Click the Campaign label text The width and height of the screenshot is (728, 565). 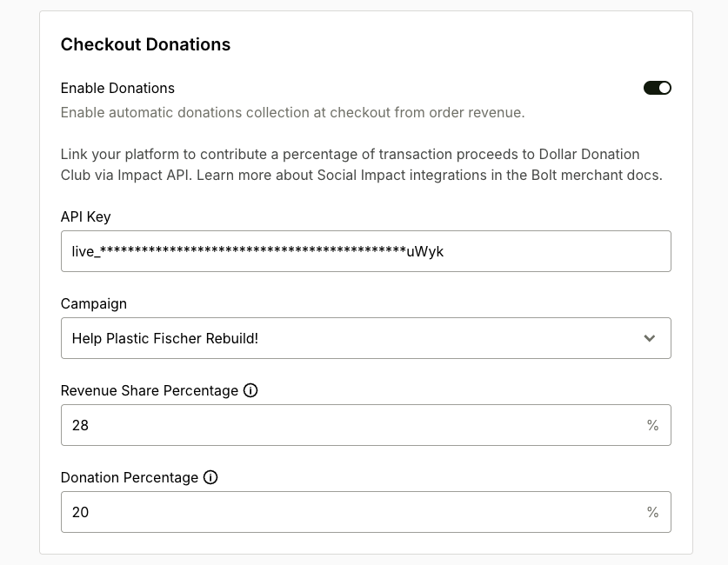pos(92,304)
